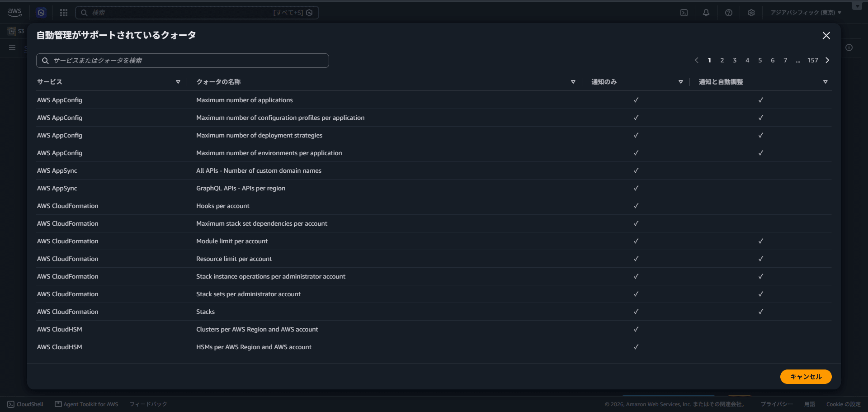Sort table by 通知と自動調整 column

tap(826, 82)
